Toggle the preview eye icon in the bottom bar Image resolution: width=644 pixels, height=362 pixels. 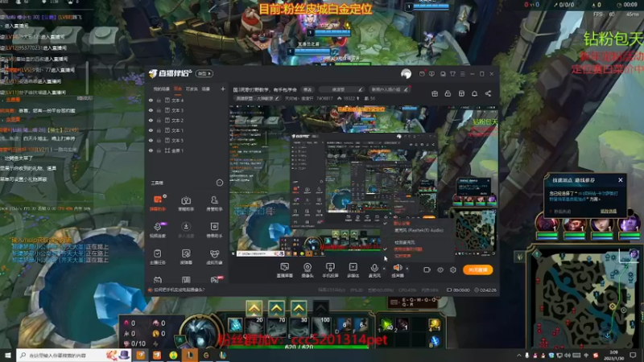click(440, 270)
